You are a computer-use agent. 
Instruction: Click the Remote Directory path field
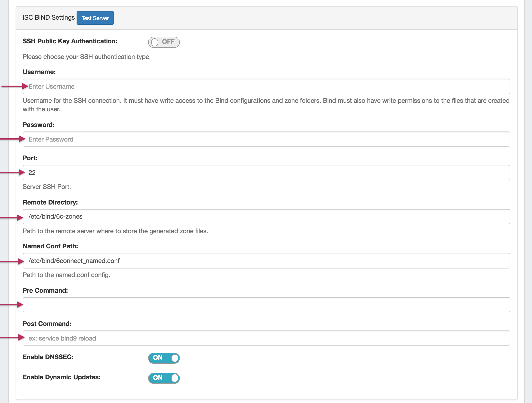(266, 217)
